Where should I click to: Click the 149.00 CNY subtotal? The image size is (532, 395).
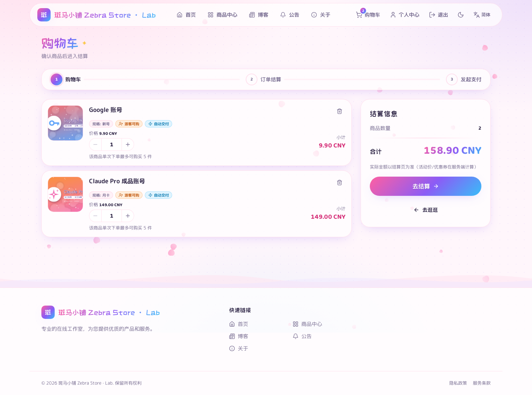[328, 217]
